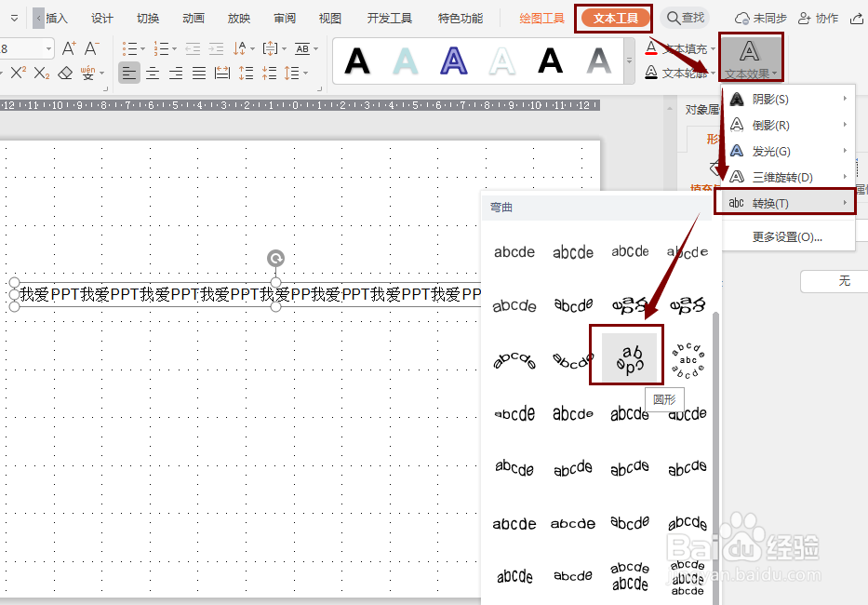Screen dimensions: 868x605
Task: Apply the highlighted 圆形 circle transform
Action: coord(630,357)
